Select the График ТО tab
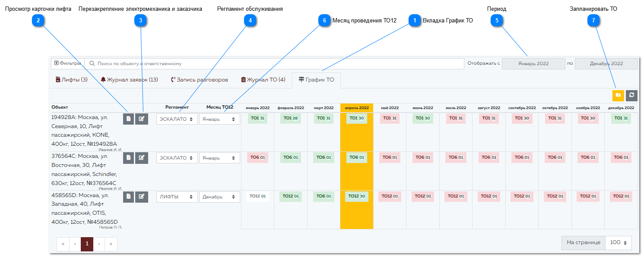Viewport: 644px width, 257px height. (x=316, y=80)
